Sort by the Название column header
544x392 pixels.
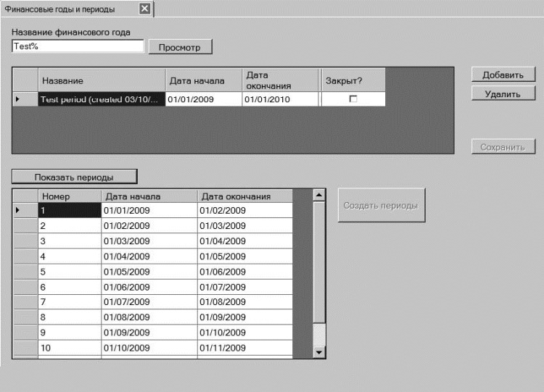[102, 80]
